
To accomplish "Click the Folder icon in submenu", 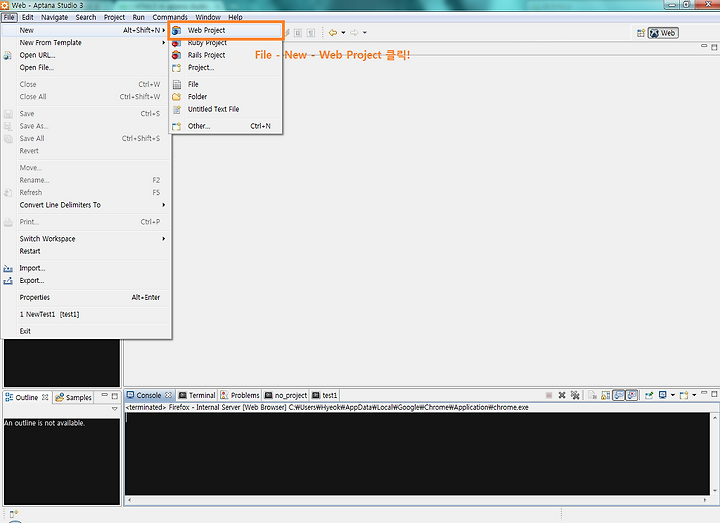I will 176,97.
